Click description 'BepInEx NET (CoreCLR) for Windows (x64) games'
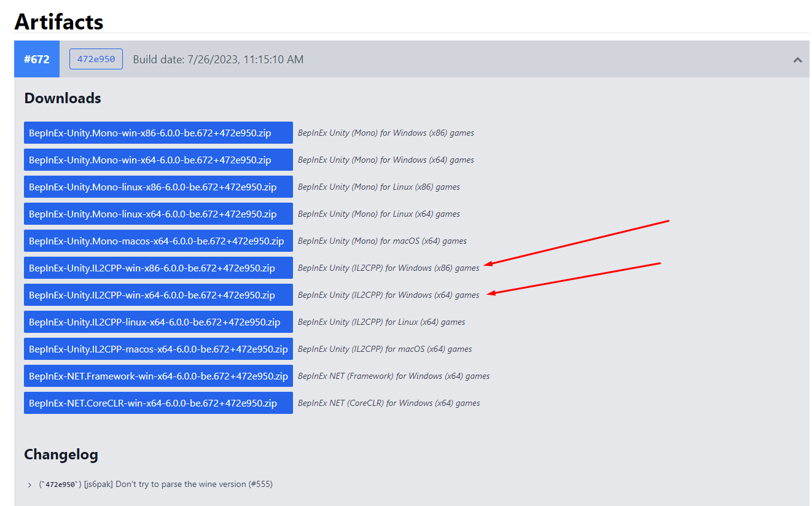The image size is (812, 506). click(x=389, y=403)
